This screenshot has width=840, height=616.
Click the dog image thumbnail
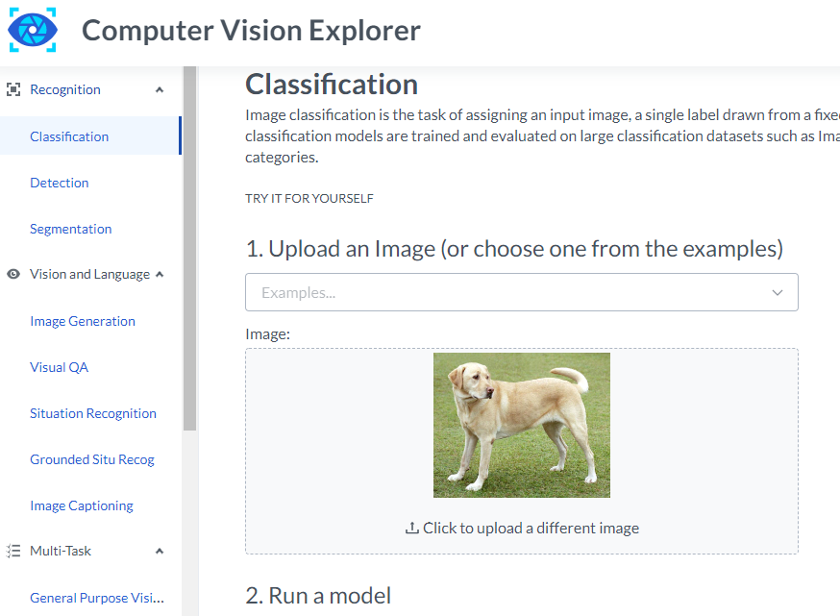point(522,426)
